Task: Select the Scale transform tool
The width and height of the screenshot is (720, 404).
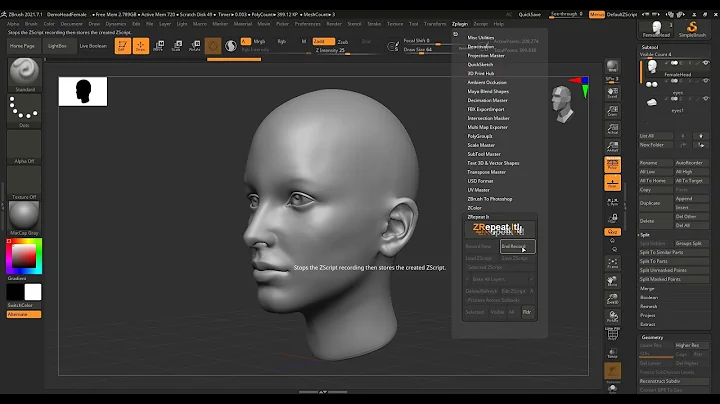Action: pos(177,46)
